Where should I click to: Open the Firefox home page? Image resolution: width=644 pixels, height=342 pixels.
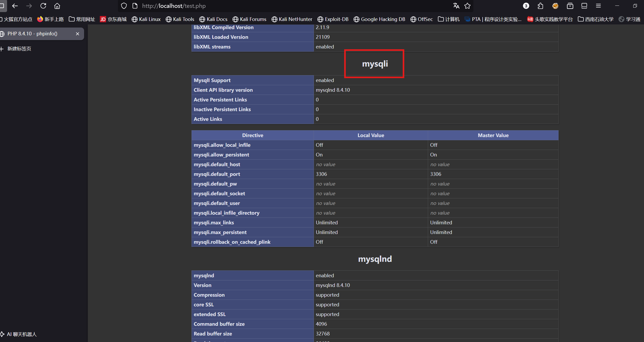57,6
